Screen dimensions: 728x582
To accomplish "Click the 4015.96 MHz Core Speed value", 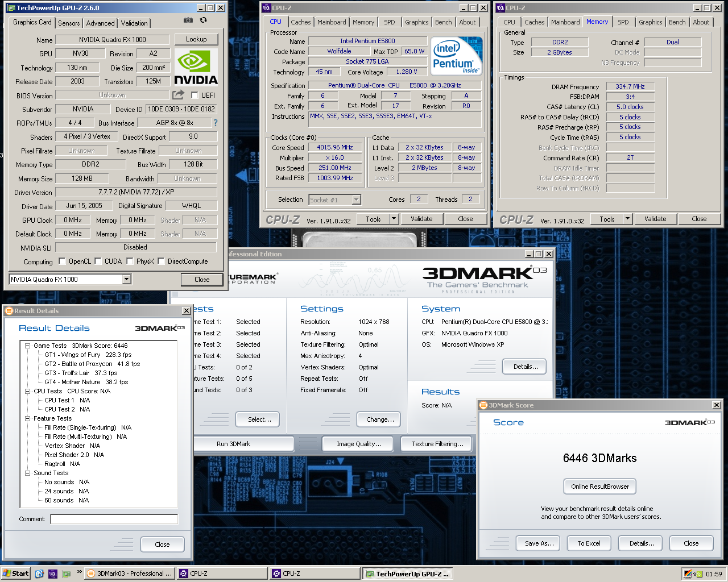I will point(335,147).
